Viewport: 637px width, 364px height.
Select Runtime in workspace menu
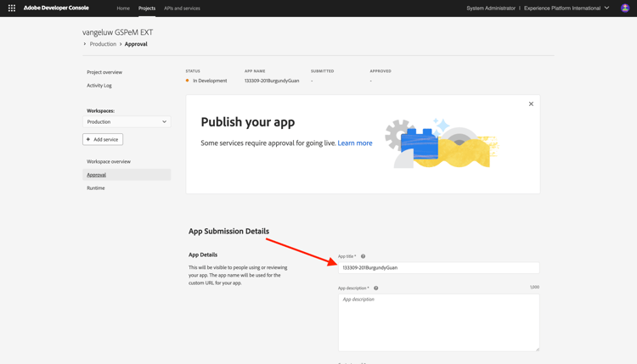(x=96, y=188)
